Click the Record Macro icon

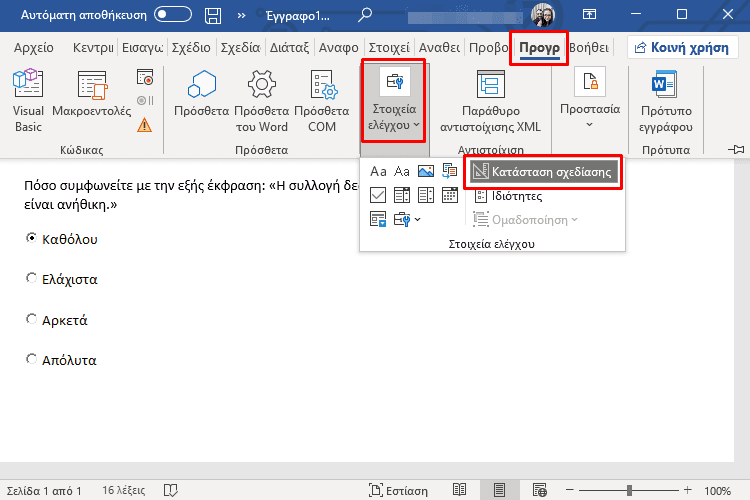click(x=145, y=78)
